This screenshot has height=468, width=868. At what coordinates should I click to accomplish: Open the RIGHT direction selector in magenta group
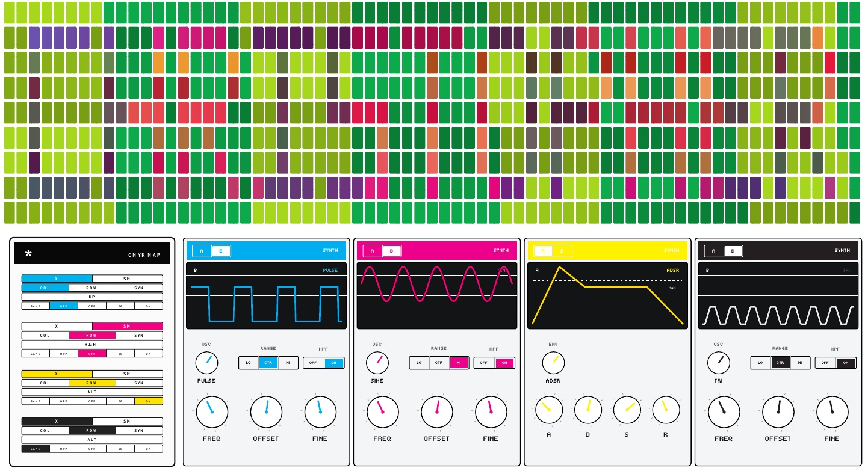(92, 344)
